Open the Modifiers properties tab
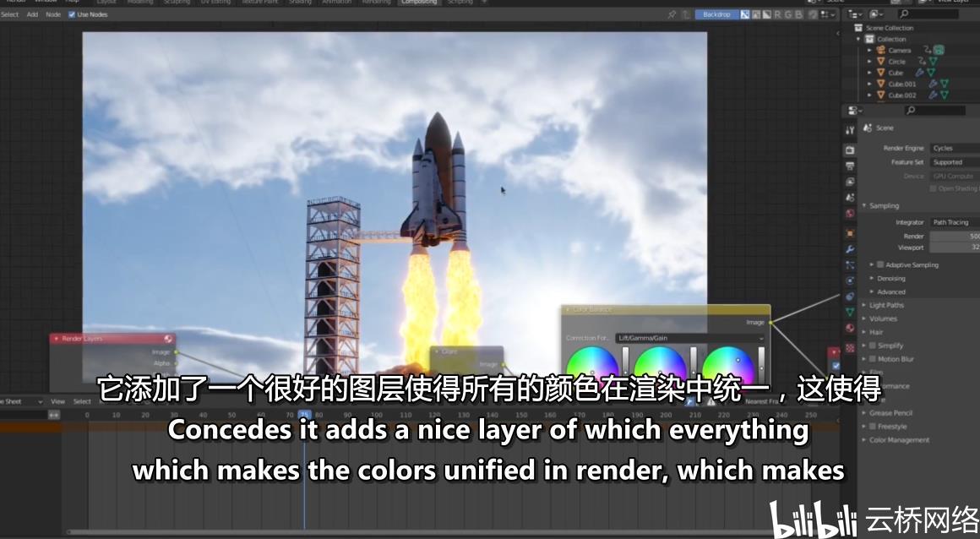Image resolution: width=980 pixels, height=539 pixels. [849, 249]
